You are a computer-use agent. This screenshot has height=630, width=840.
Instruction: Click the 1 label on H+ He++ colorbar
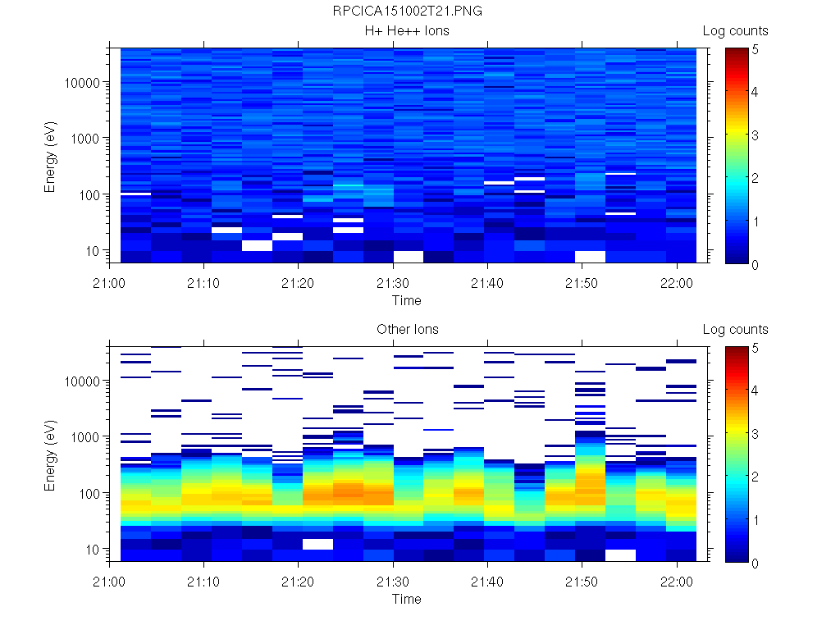(x=756, y=221)
